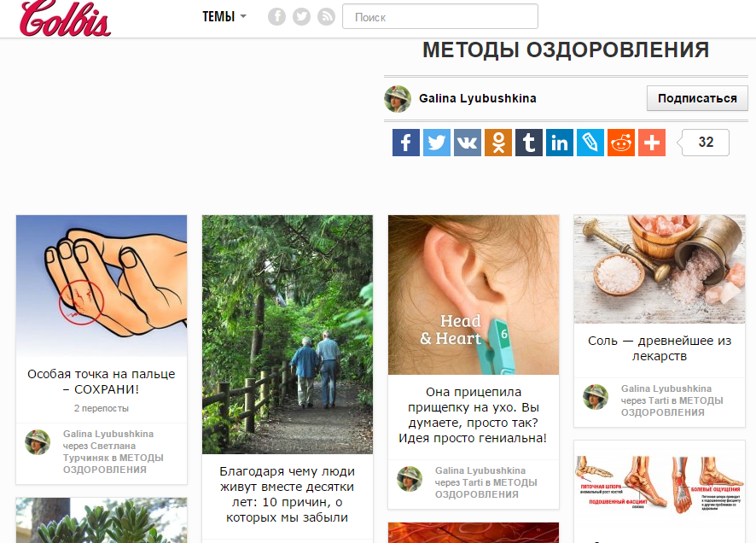Share via the LiveJournal pencil icon
756x543 pixels.
(590, 143)
